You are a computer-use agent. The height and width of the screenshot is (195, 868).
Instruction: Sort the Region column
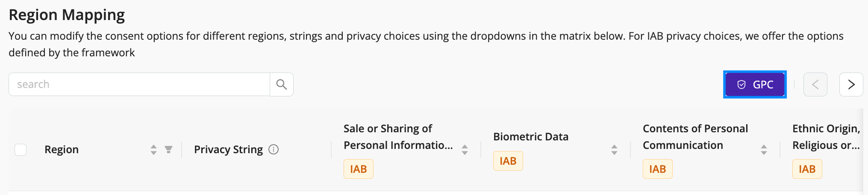coord(153,149)
